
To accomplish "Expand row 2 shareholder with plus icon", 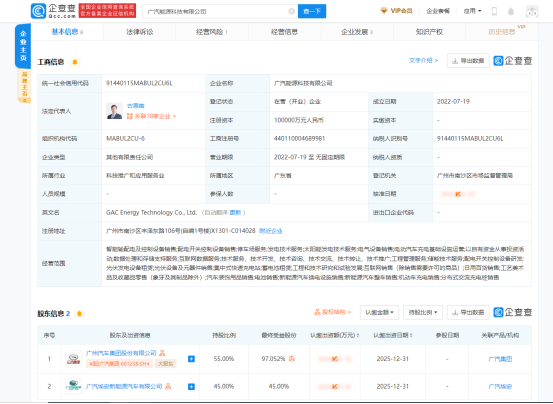I will coord(191,387).
